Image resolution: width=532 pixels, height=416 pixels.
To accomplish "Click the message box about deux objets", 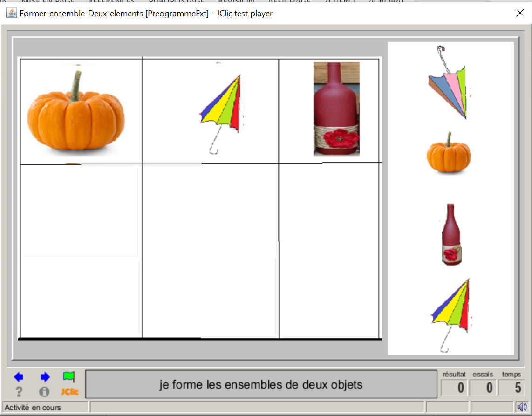I will pyautogui.click(x=261, y=385).
